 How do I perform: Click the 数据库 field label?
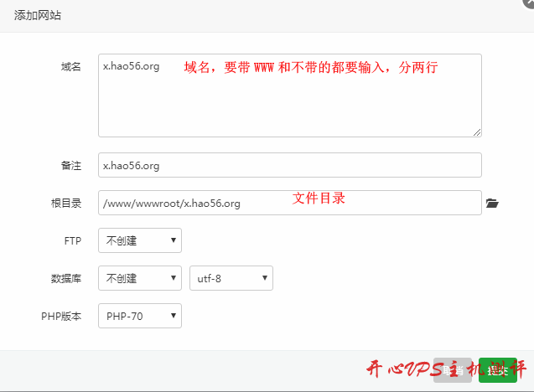pyautogui.click(x=66, y=278)
